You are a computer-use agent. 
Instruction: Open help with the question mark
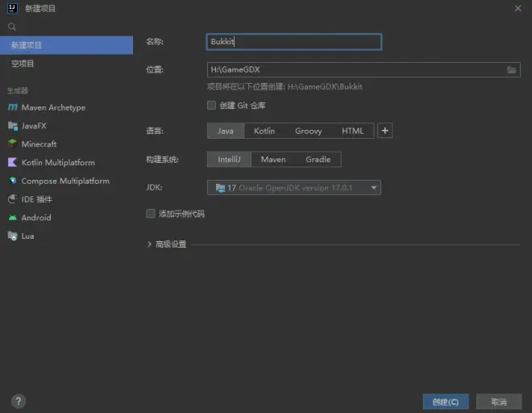(x=19, y=401)
